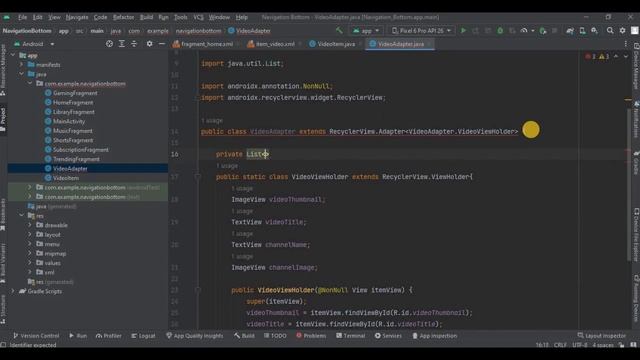Open the Navigate menu
The height and width of the screenshot is (360, 640).
coord(77,17)
